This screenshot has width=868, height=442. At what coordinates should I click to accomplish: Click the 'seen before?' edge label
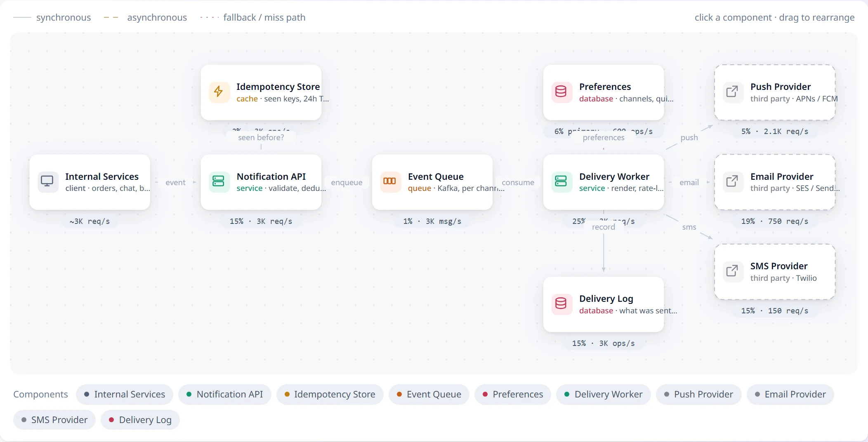(x=261, y=137)
